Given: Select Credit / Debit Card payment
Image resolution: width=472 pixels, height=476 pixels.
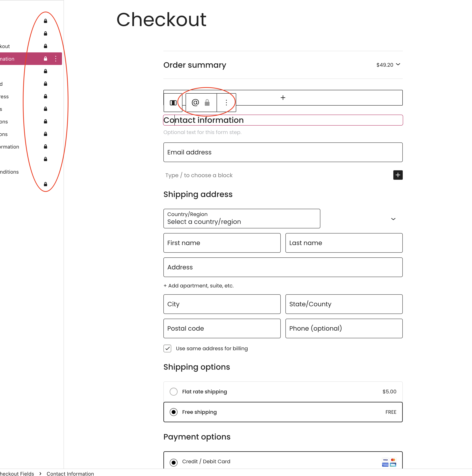Looking at the screenshot, I should tap(174, 462).
